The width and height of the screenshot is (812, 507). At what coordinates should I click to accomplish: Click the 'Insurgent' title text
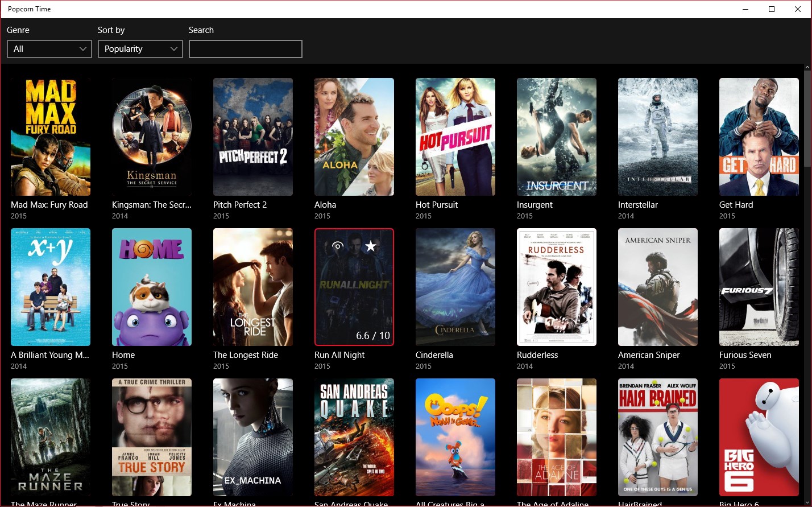[535, 205]
